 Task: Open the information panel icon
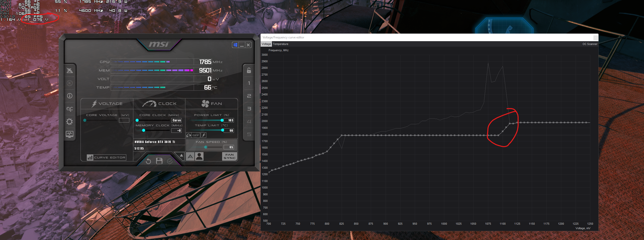[x=70, y=96]
